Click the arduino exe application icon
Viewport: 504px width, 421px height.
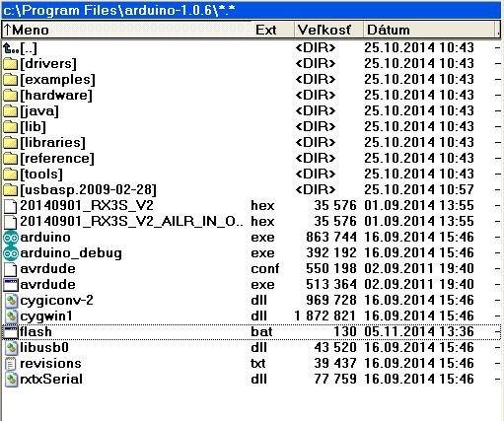pos(11,238)
